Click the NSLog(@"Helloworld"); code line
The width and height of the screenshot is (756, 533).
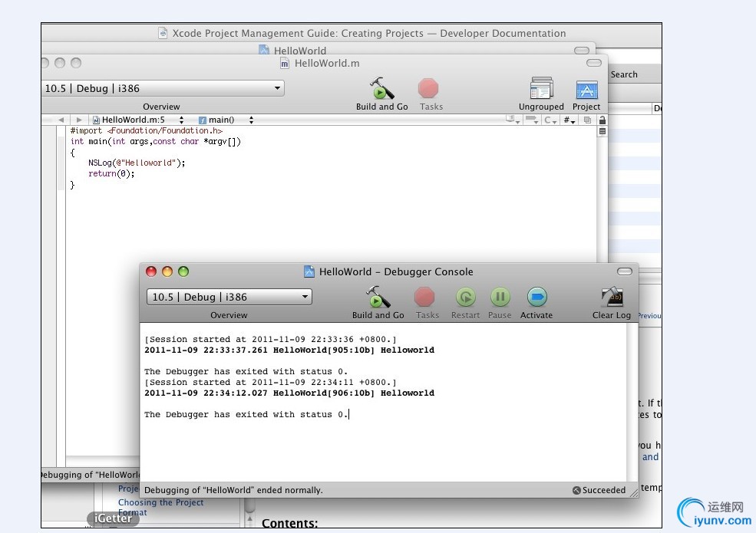coord(137,163)
